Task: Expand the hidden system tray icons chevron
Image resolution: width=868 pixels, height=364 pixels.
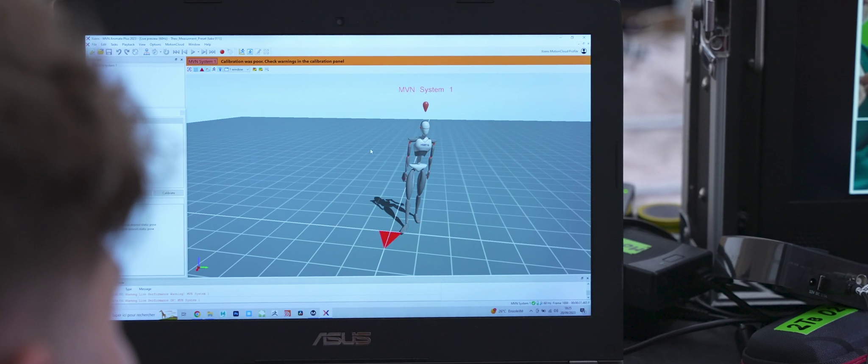Action: (x=531, y=311)
